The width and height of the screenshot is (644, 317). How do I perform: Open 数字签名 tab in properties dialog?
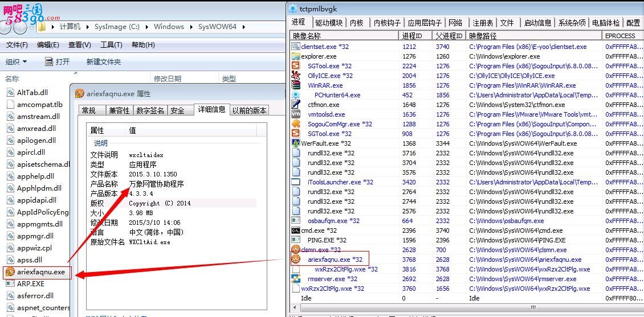click(x=150, y=110)
